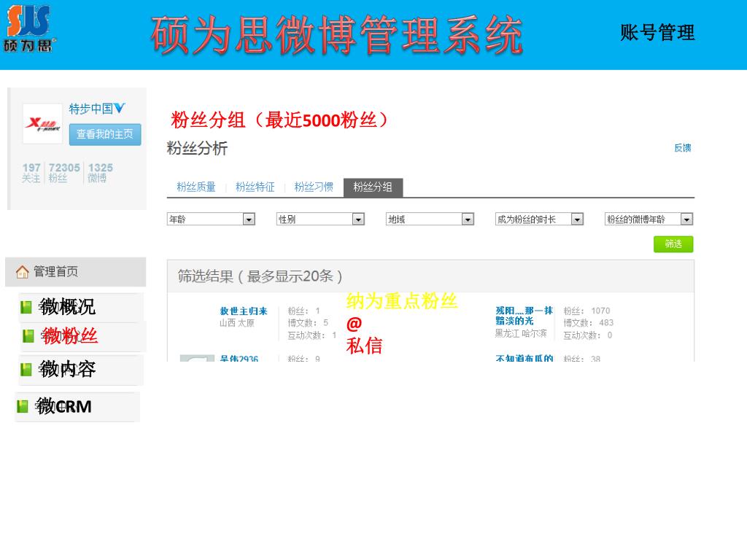Switch to the 粉丝质量 tab
The image size is (747, 560).
point(196,187)
